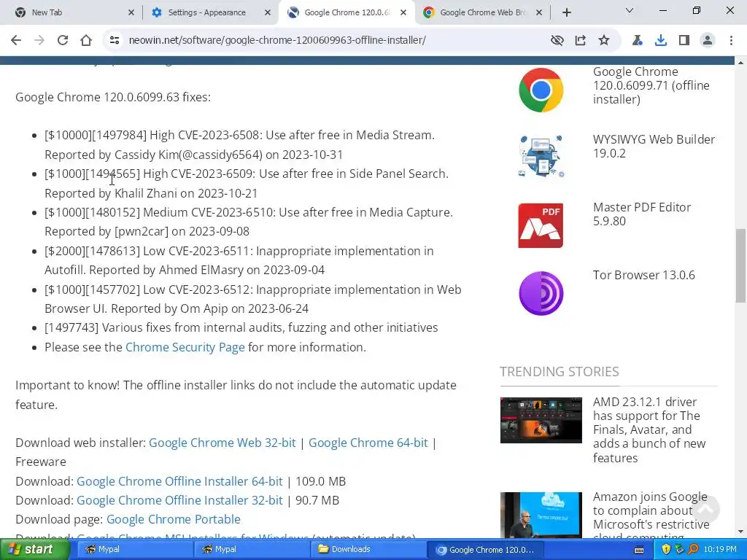Image resolution: width=747 pixels, height=560 pixels.
Task: Click the orange magnifier tray icon
Action: (x=693, y=549)
